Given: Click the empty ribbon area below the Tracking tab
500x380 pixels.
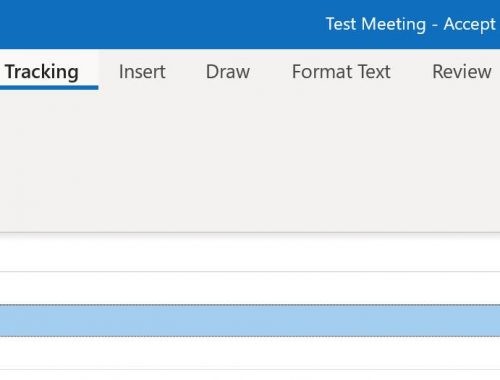Looking at the screenshot, I should (49, 160).
